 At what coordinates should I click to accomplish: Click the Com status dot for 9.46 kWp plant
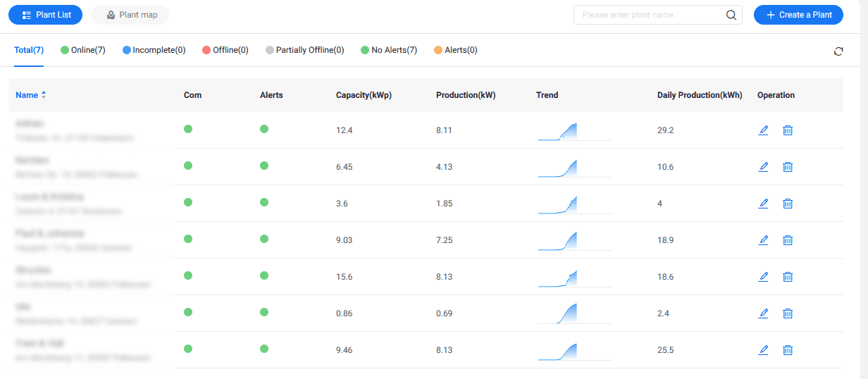point(188,349)
